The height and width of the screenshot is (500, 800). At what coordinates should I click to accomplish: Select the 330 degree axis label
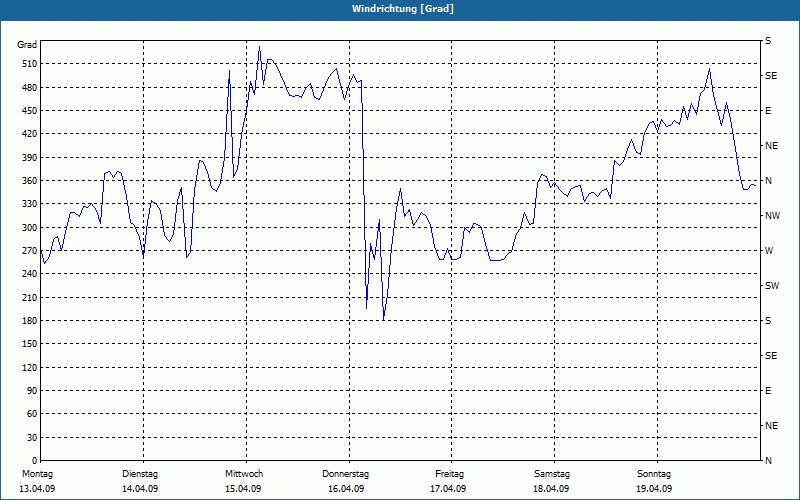point(30,204)
